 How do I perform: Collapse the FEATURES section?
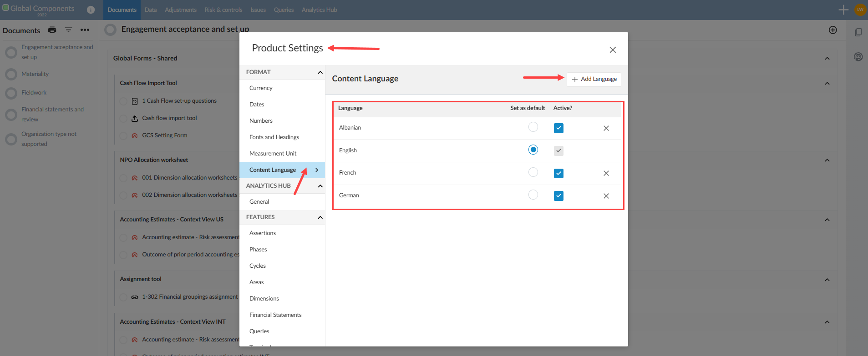(x=320, y=217)
